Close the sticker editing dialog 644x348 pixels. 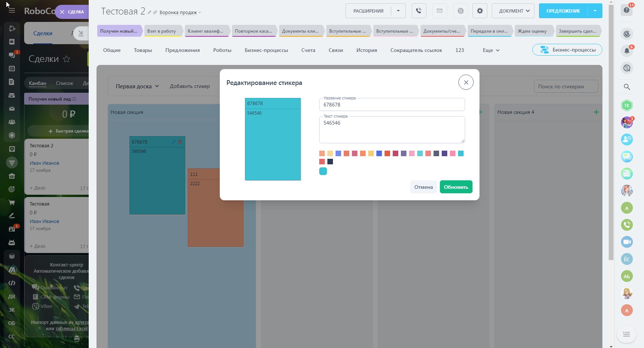(x=466, y=82)
